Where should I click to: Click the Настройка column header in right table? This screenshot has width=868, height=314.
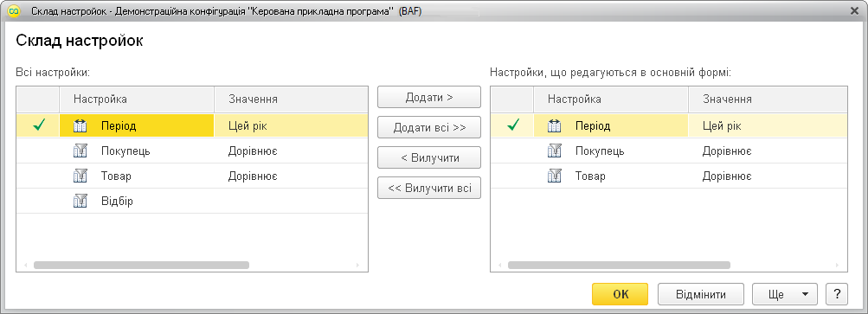click(x=611, y=99)
